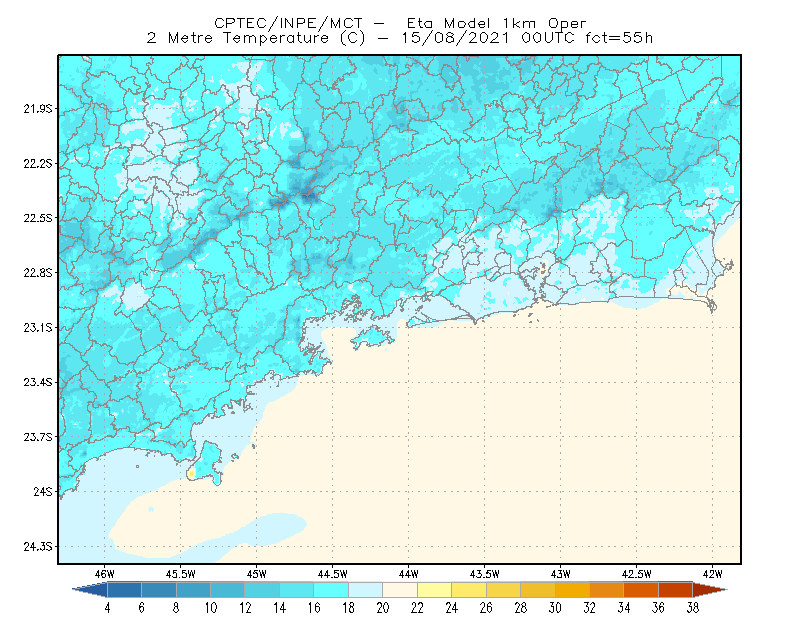Click the legend value '16'
Viewport: 800px width, 618px height.
tap(314, 608)
